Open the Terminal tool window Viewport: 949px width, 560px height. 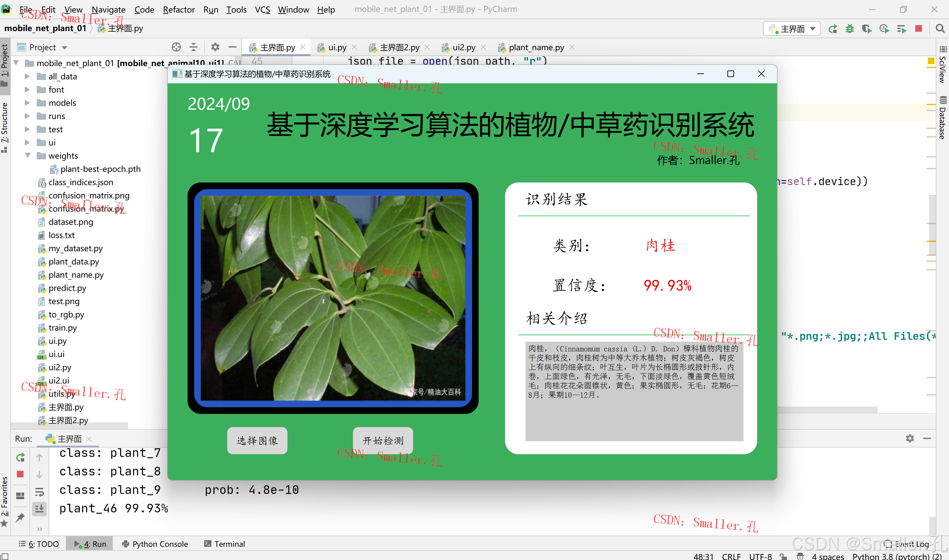(224, 544)
